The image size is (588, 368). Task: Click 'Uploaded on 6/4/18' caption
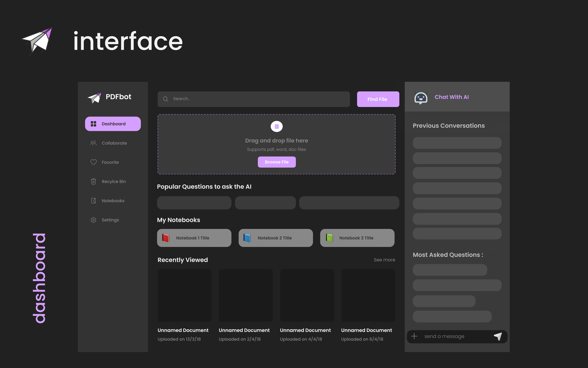pyautogui.click(x=362, y=339)
